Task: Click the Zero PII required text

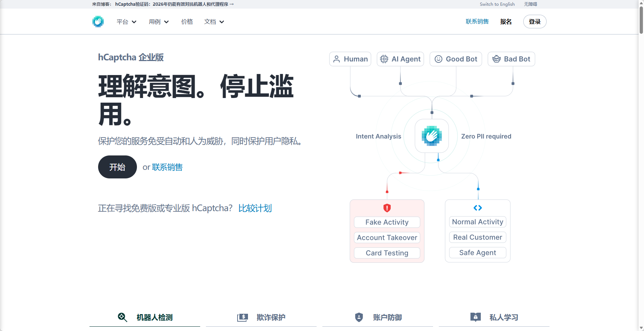Action: 486,136
